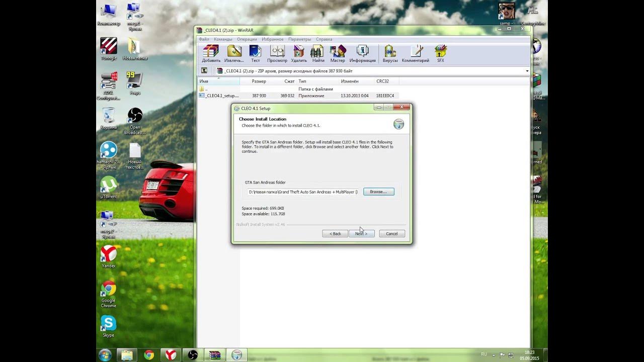Screen dimensions: 644x362
Task: Sort by the CRC32 column header
Action: (x=386, y=81)
